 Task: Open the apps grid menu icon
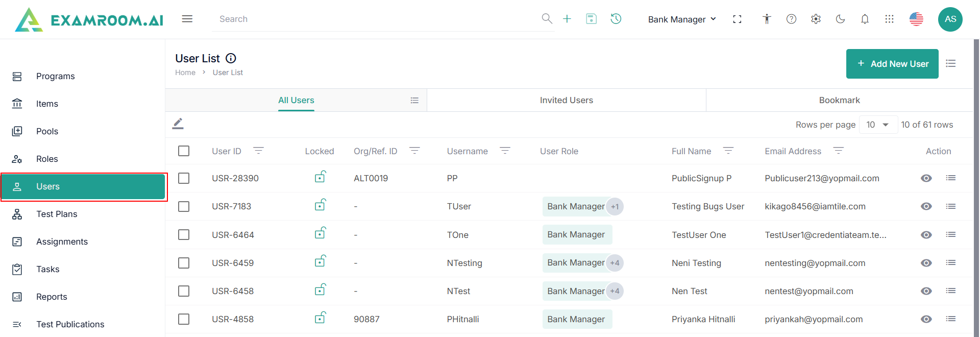(x=889, y=19)
